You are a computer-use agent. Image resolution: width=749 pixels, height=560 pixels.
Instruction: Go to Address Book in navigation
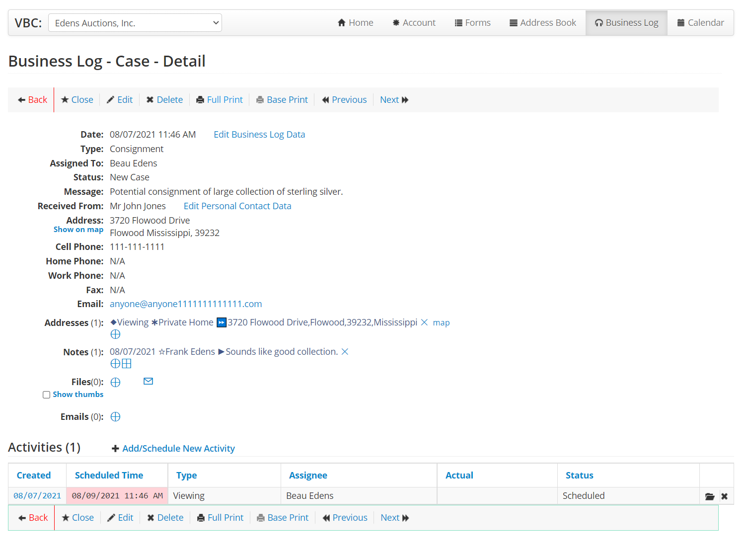tap(542, 23)
